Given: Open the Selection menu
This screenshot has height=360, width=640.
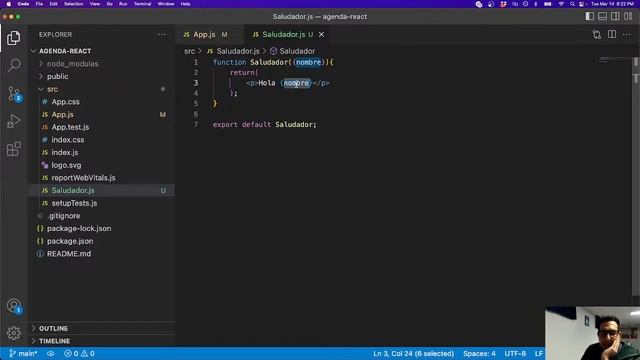Looking at the screenshot, I should (73, 4).
